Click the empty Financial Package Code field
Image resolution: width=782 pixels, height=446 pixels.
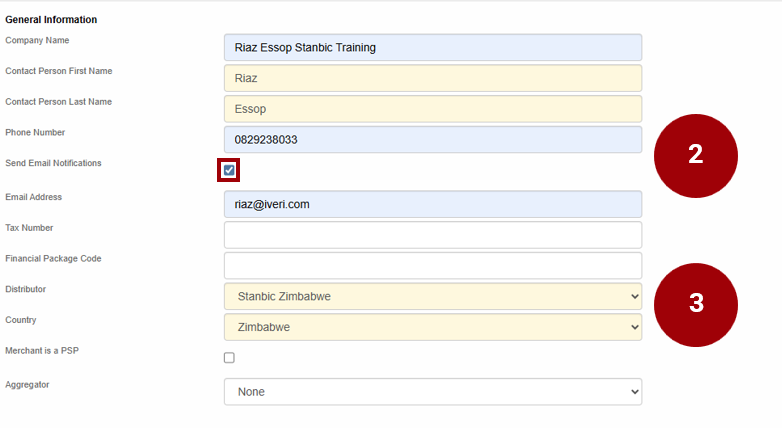point(433,265)
